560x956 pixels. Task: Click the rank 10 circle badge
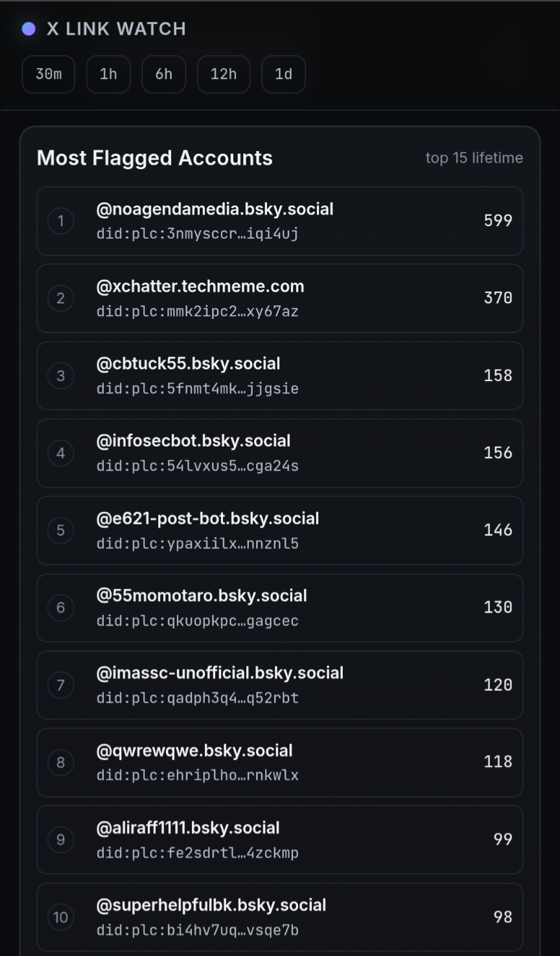[61, 917]
